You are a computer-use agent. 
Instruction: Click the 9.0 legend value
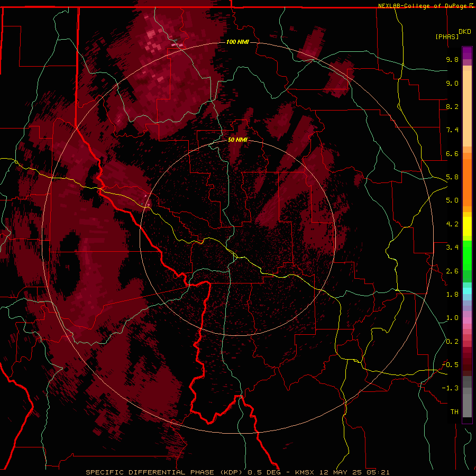pyautogui.click(x=452, y=83)
